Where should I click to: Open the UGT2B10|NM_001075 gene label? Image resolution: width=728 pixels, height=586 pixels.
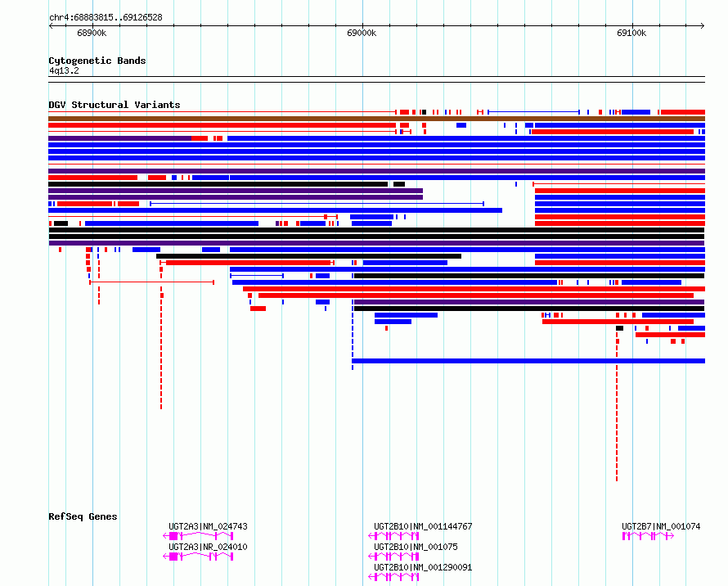(416, 547)
